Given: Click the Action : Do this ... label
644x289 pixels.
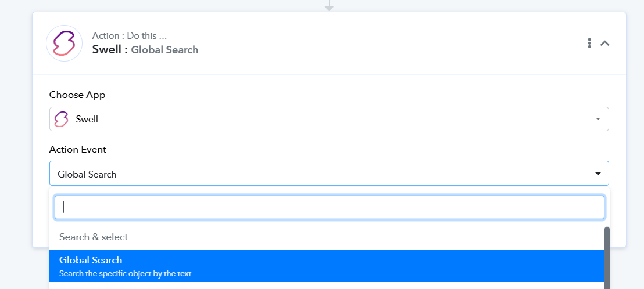Looking at the screenshot, I should point(130,35).
